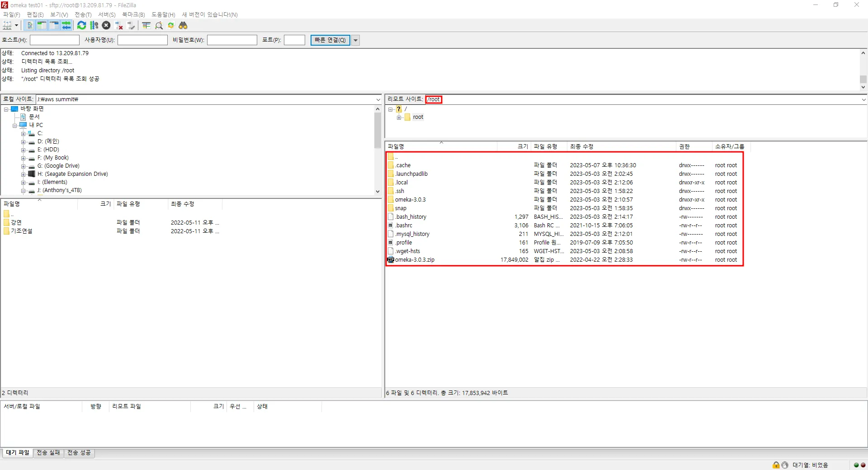Open the quick connect history dropdown
Viewport: 868px width, 470px height.
tap(356, 40)
